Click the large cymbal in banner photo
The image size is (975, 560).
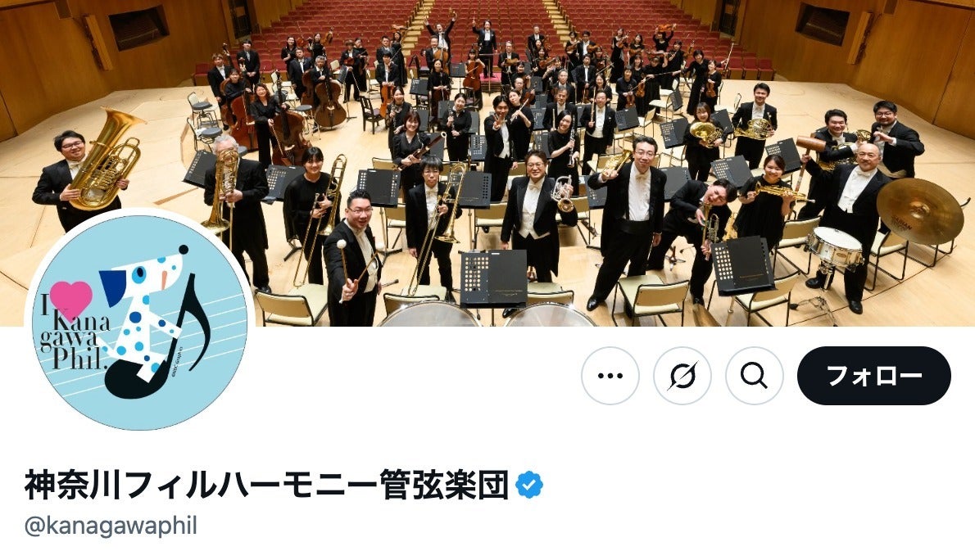(919, 210)
